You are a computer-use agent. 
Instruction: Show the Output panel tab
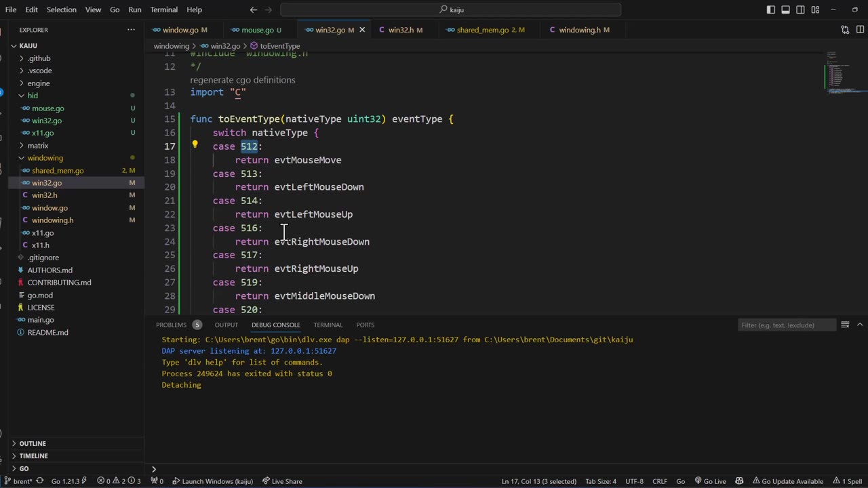point(226,325)
